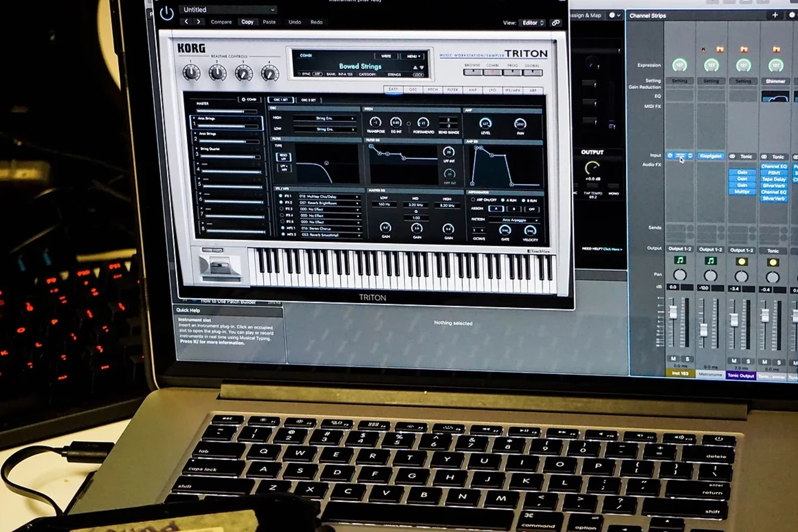Go to next preset with right arrow
The width and height of the screenshot is (798, 532).
coord(198,22)
